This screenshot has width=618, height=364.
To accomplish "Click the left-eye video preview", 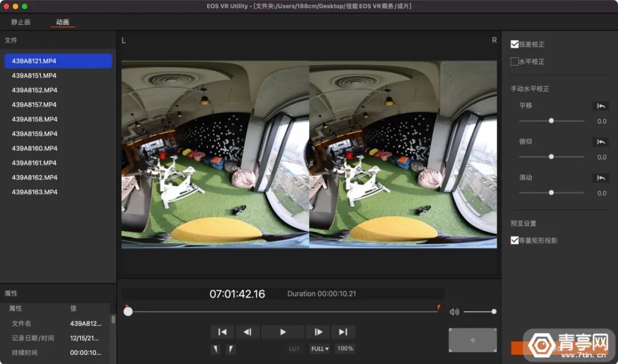I will [x=215, y=154].
